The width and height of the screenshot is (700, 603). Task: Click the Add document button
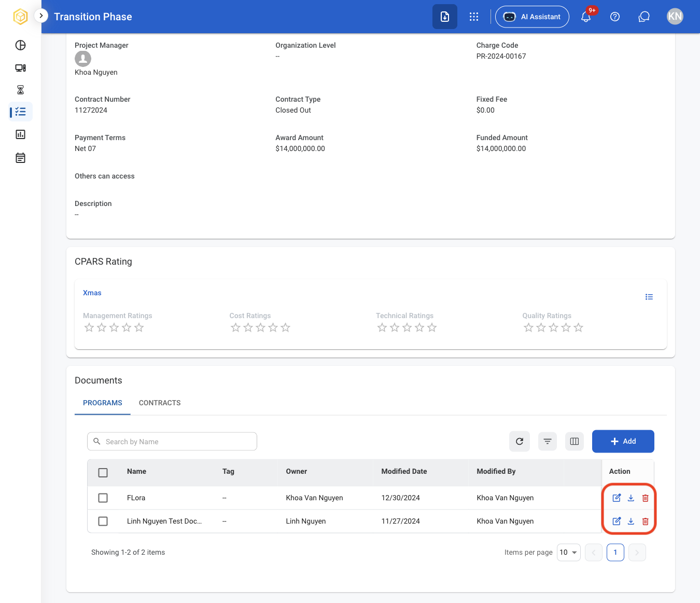click(x=623, y=441)
